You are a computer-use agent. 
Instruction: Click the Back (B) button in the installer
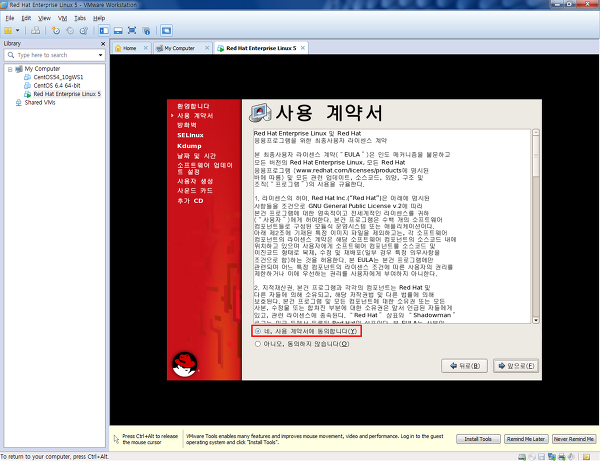(x=464, y=366)
